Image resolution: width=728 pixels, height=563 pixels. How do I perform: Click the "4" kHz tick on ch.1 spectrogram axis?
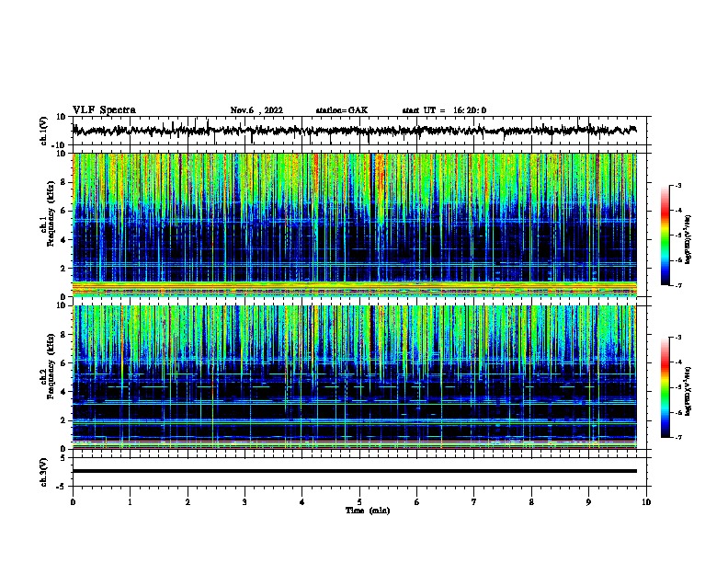point(63,240)
